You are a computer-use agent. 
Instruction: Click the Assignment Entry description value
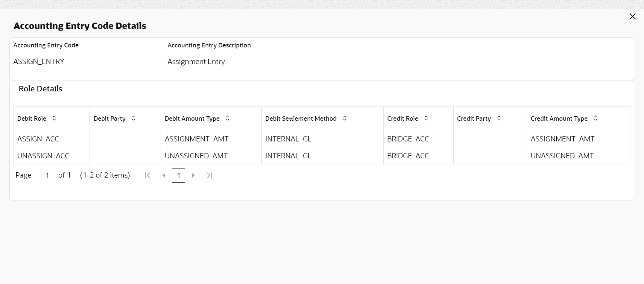[196, 61]
